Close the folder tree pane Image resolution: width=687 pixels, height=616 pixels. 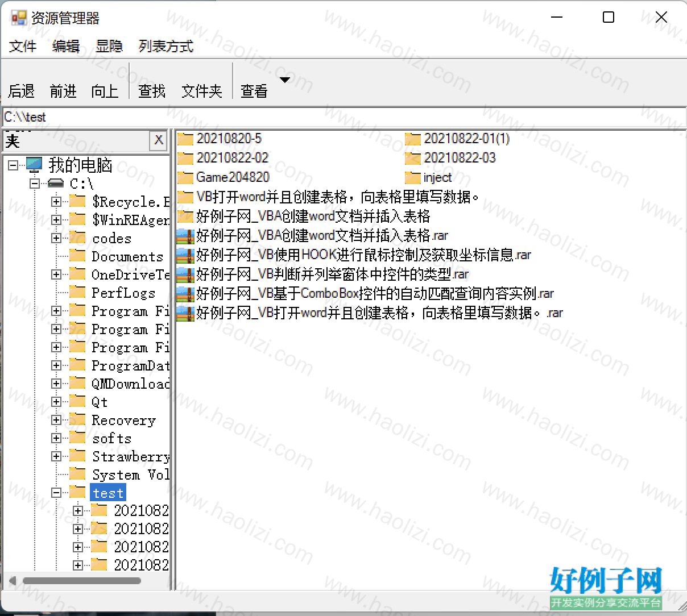click(159, 140)
